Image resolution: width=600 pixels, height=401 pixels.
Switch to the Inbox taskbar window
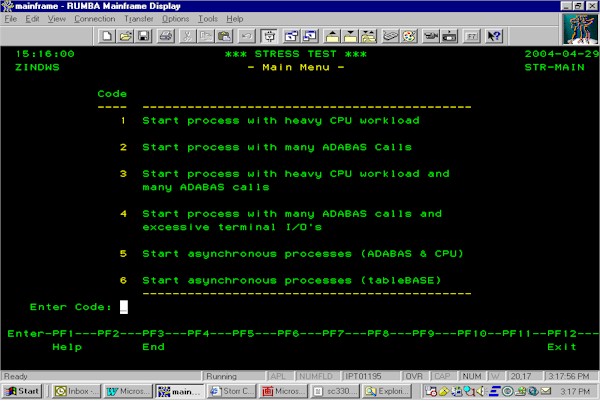tap(77, 390)
